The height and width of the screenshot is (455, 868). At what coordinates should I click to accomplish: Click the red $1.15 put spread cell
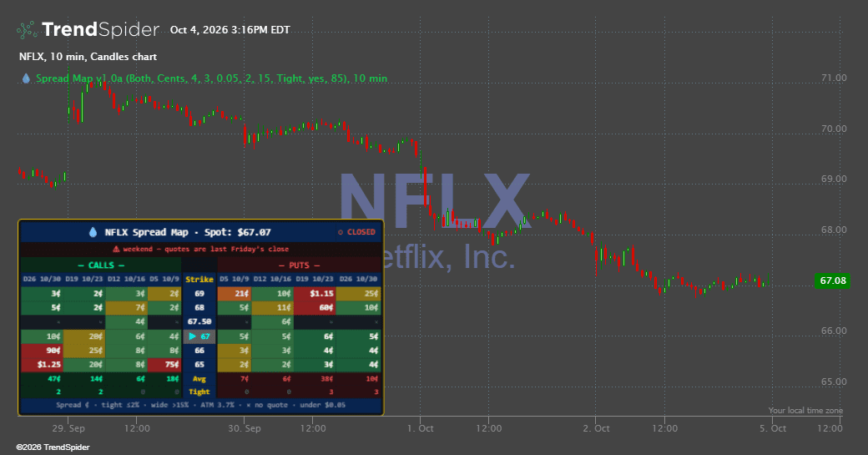315,294
